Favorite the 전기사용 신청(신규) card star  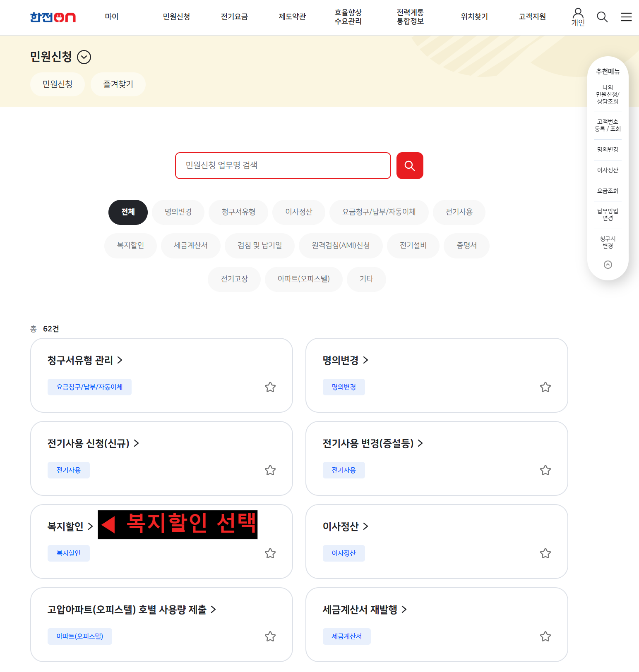(270, 470)
